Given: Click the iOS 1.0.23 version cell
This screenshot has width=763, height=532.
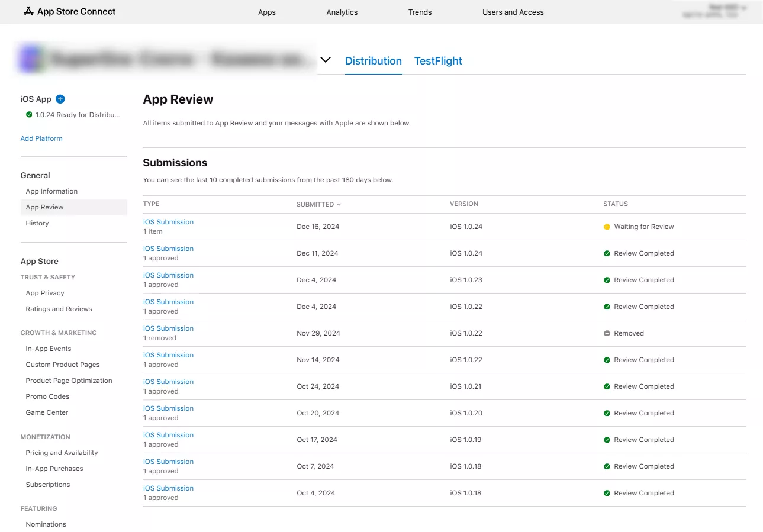Looking at the screenshot, I should [x=466, y=280].
